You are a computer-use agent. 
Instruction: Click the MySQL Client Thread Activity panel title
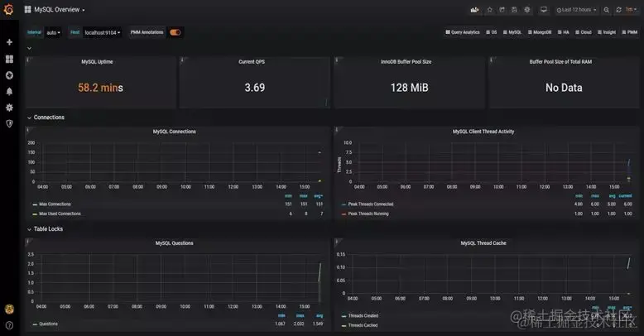point(483,132)
